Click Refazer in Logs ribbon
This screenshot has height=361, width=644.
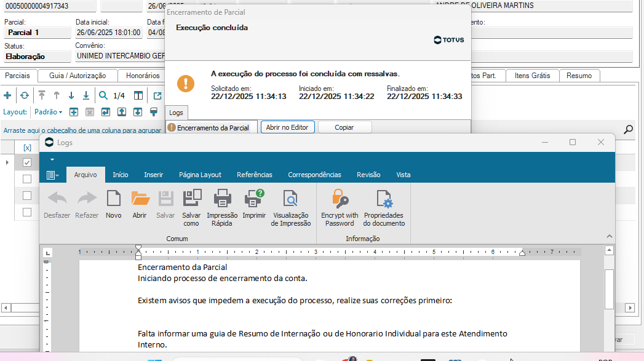pos(87,204)
